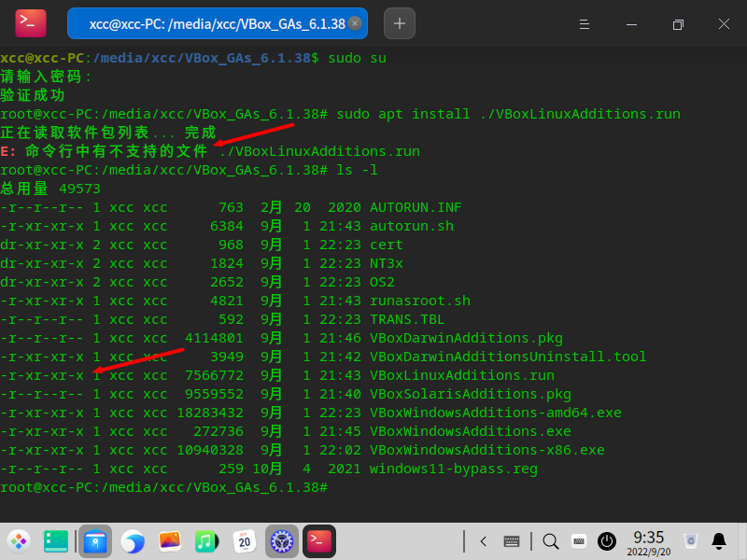Image resolution: width=747 pixels, height=560 pixels.
Task: Click the file size 7566772
Action: coord(214,375)
